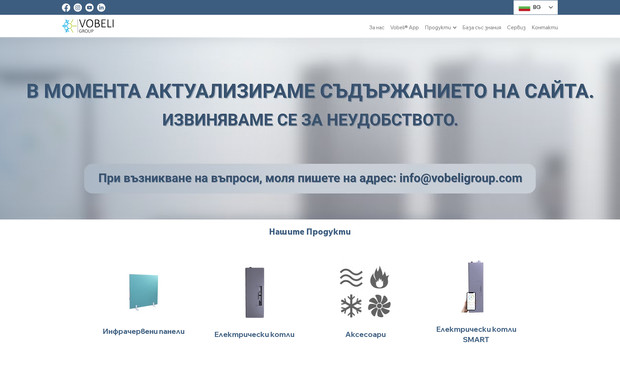
Task: Open the Контакти menu item
Action: (544, 28)
